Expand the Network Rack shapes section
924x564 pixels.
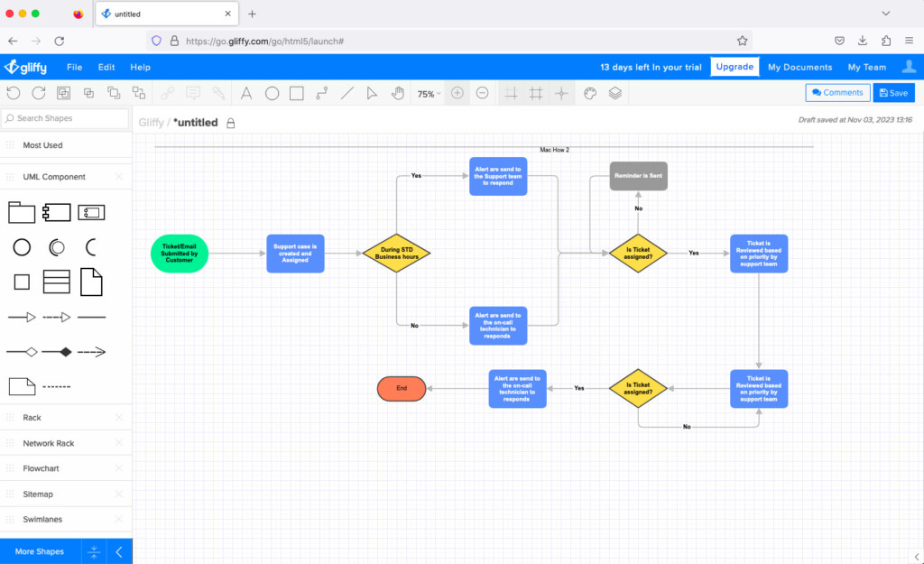click(x=66, y=443)
